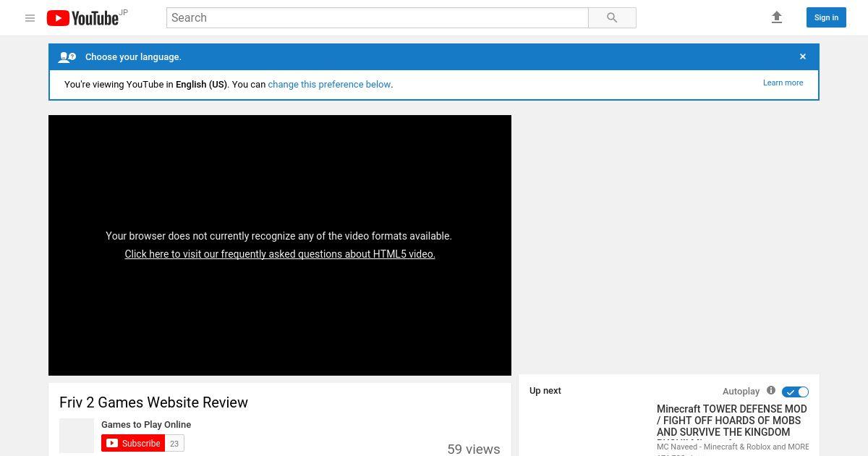
Task: Toggle the Autoplay switch
Action: click(795, 392)
